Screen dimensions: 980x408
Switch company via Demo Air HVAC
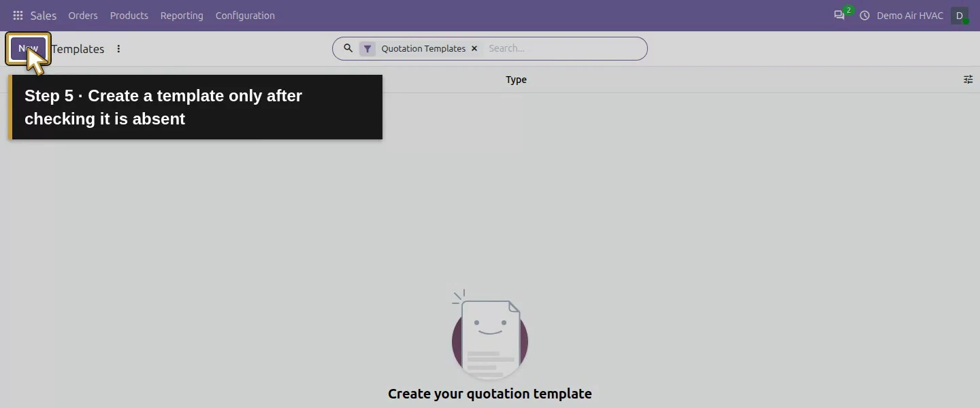tap(910, 15)
